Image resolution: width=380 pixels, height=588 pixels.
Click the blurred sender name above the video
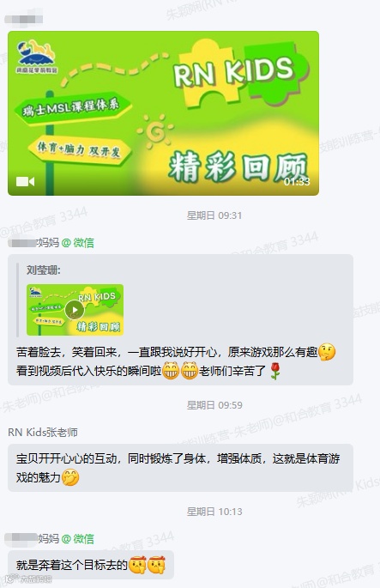pos(23,19)
